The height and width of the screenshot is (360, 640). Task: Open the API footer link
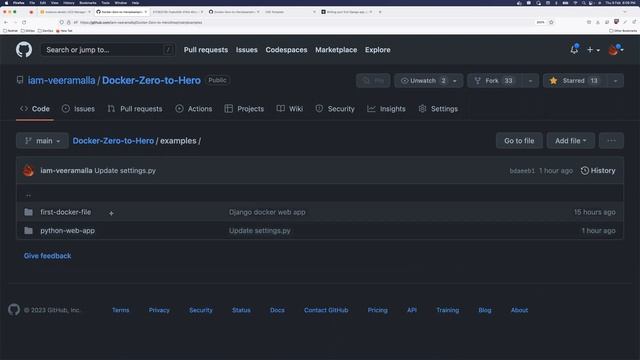pyautogui.click(x=412, y=310)
